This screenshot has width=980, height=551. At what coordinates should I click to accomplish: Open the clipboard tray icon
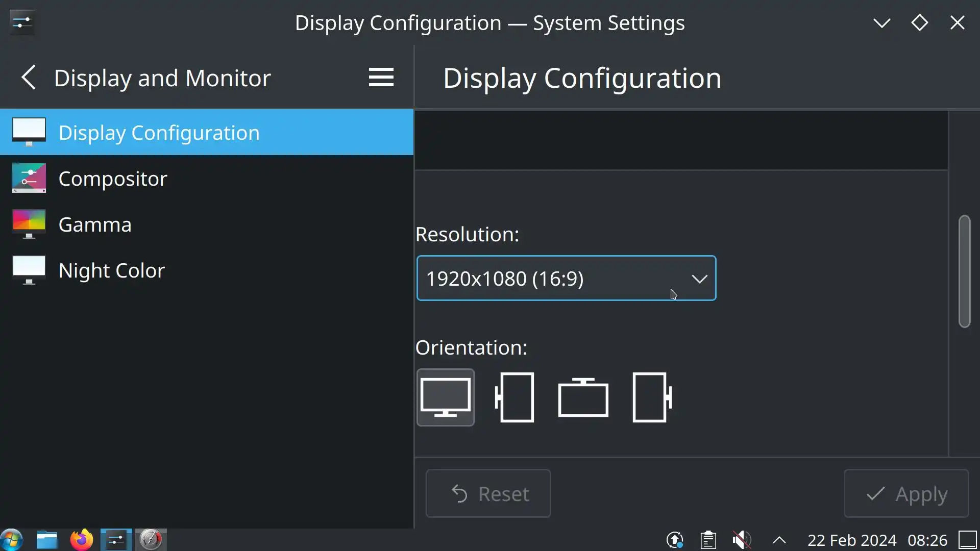(x=708, y=540)
